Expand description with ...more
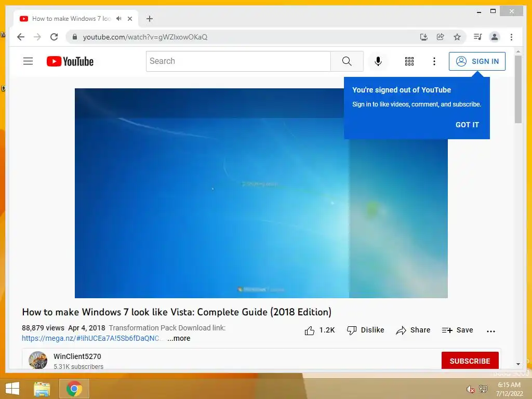Viewport: 532px width, 399px height. [179, 338]
